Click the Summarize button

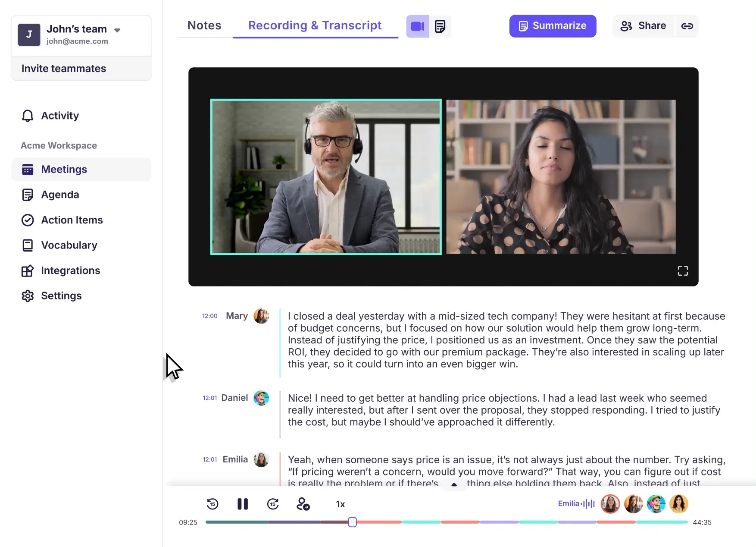pyautogui.click(x=553, y=26)
